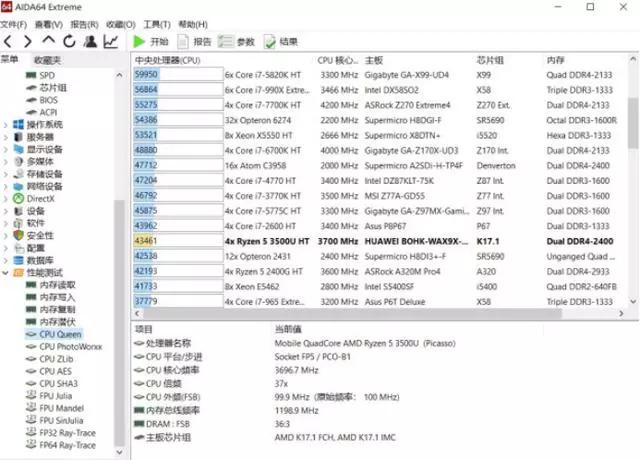Open the 文件(F) menu
The image size is (640, 460).
coord(13,24)
